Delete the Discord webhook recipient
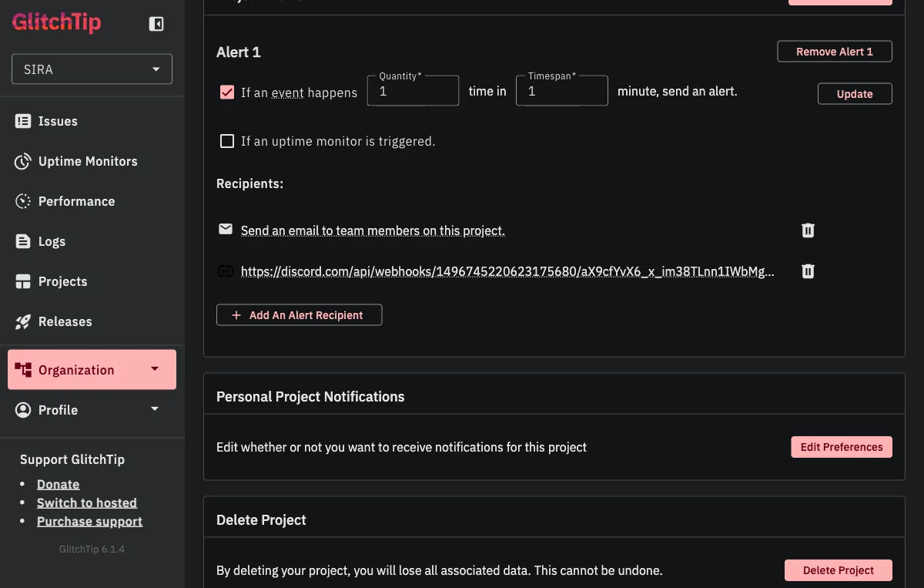 pyautogui.click(x=808, y=271)
